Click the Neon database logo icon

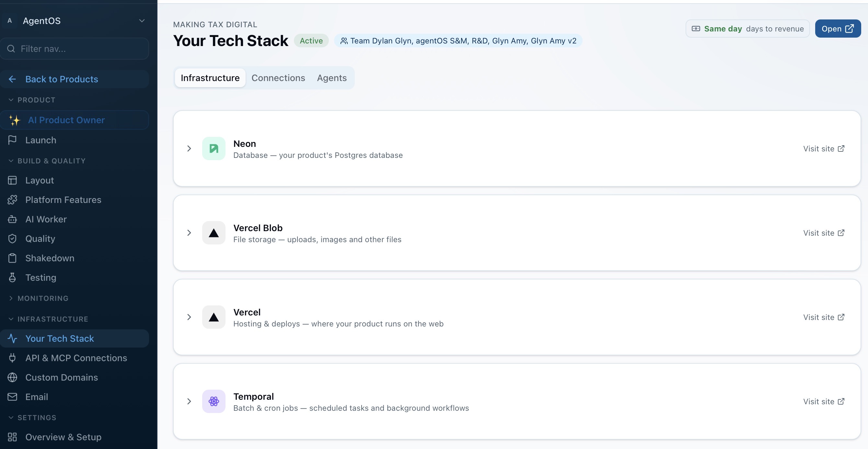[214, 148]
